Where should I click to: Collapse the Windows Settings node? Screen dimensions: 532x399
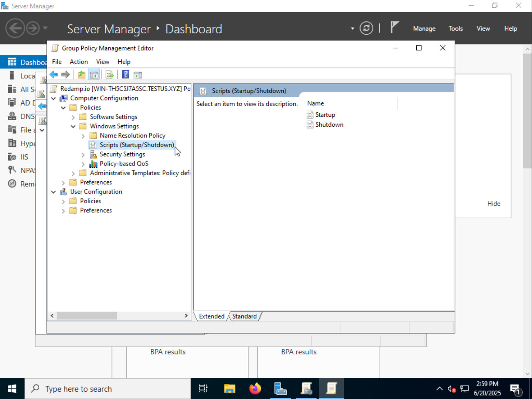point(73,126)
